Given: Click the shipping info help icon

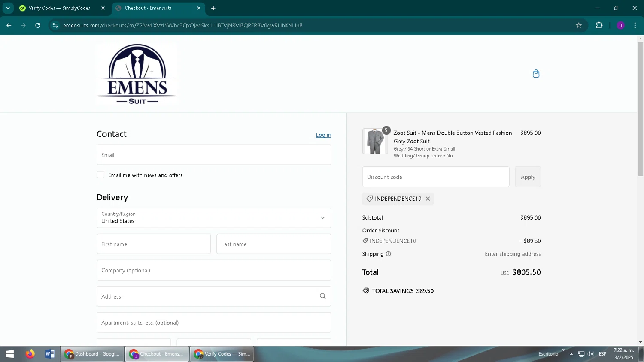Looking at the screenshot, I should click(x=389, y=254).
